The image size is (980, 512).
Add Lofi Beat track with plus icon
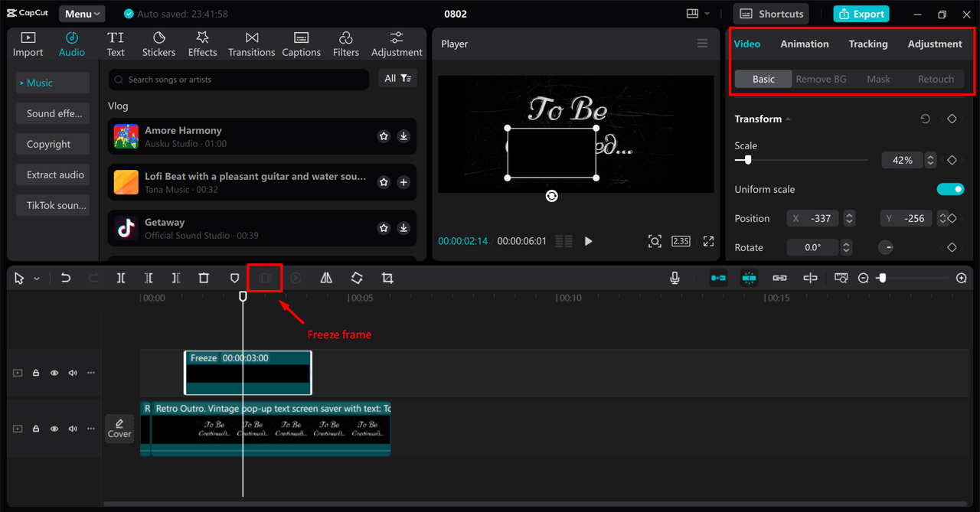pos(403,182)
